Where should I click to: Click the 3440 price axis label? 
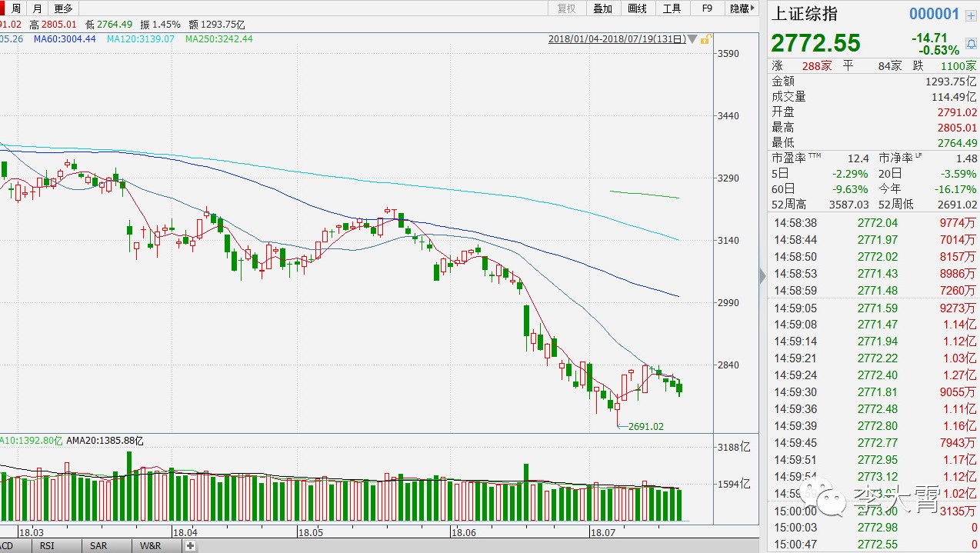pos(727,116)
